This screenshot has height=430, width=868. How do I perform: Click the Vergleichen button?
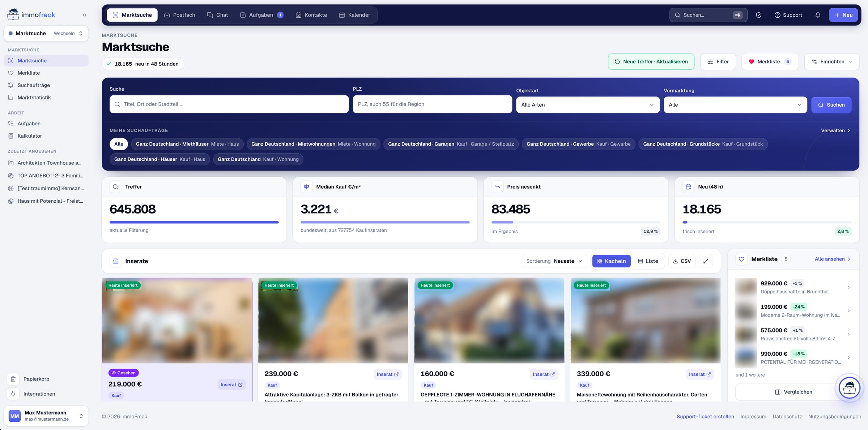click(x=793, y=392)
